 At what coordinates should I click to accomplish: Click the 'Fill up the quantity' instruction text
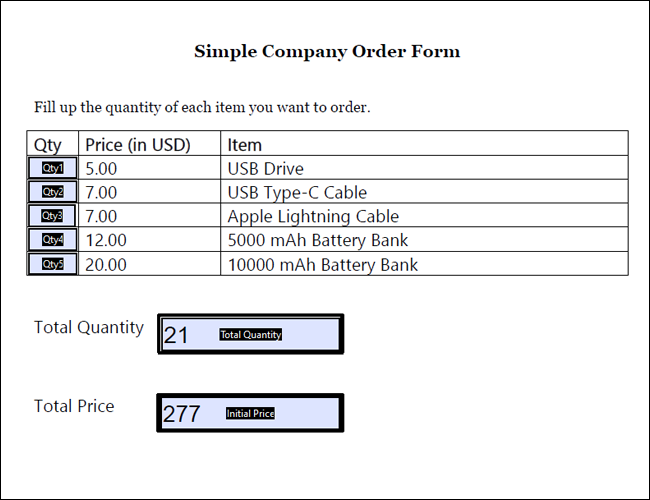click(202, 107)
